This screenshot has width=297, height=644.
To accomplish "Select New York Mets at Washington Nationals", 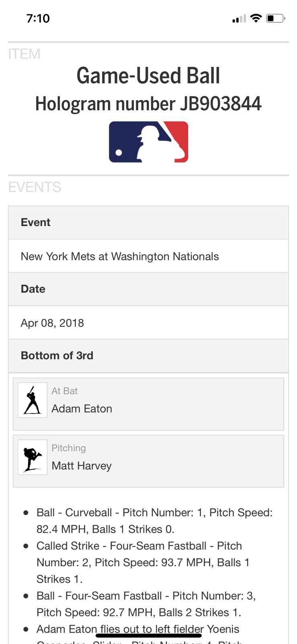I will click(x=120, y=256).
